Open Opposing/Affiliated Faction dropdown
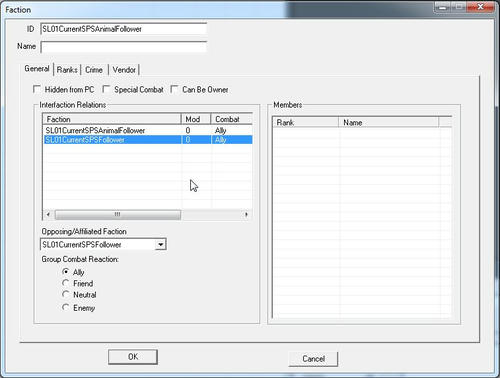Screen dimensions: 500x378 pyautogui.click(x=161, y=244)
